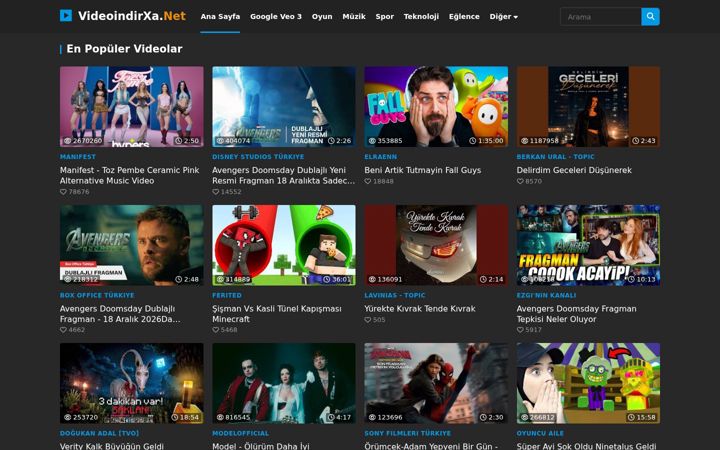Open Şişman Vs Kasli Tünel Kapışması title

[x=276, y=314]
